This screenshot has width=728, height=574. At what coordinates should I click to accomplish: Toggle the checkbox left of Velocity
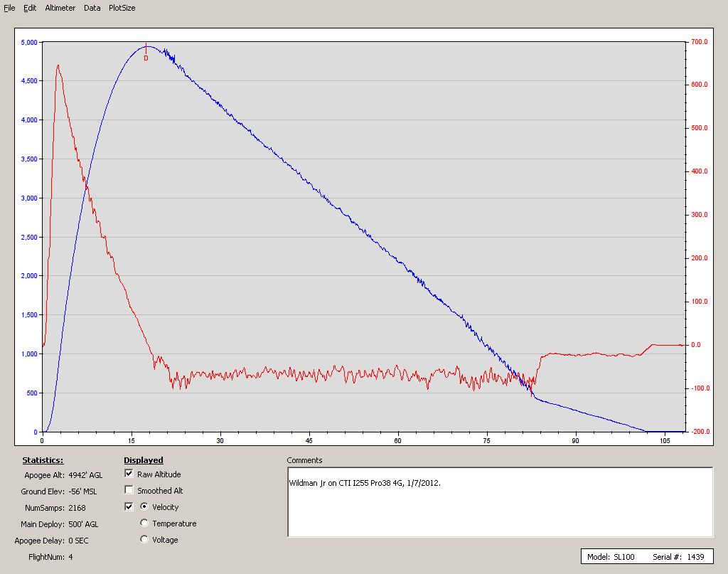[129, 507]
